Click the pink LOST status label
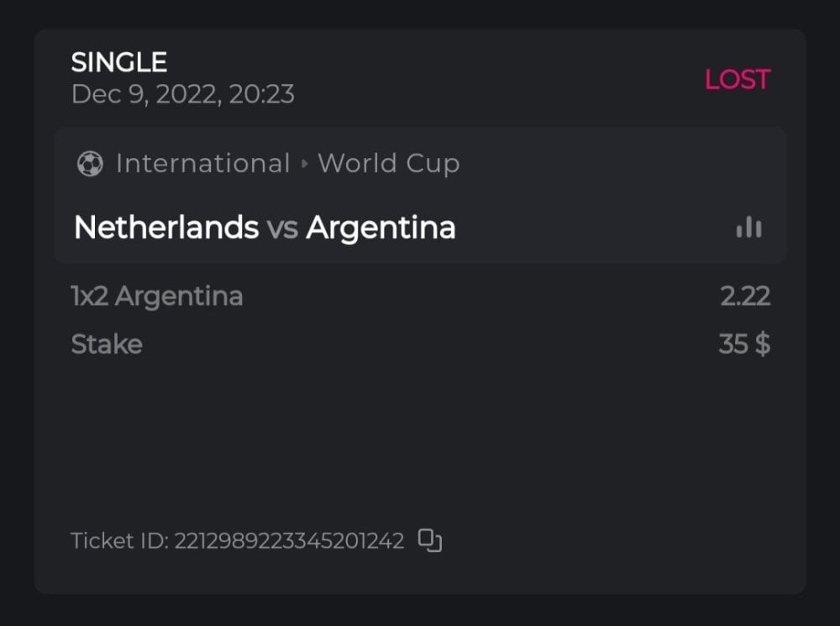The image size is (840, 626). [737, 80]
